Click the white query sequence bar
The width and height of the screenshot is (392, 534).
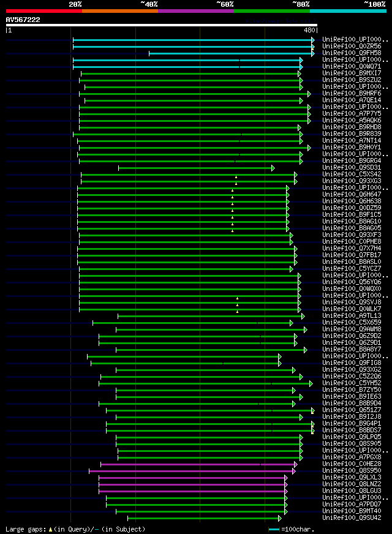[x=162, y=25]
